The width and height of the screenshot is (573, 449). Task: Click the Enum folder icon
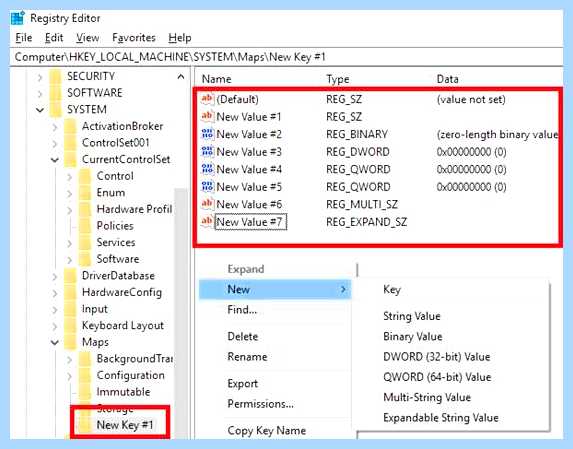(85, 193)
